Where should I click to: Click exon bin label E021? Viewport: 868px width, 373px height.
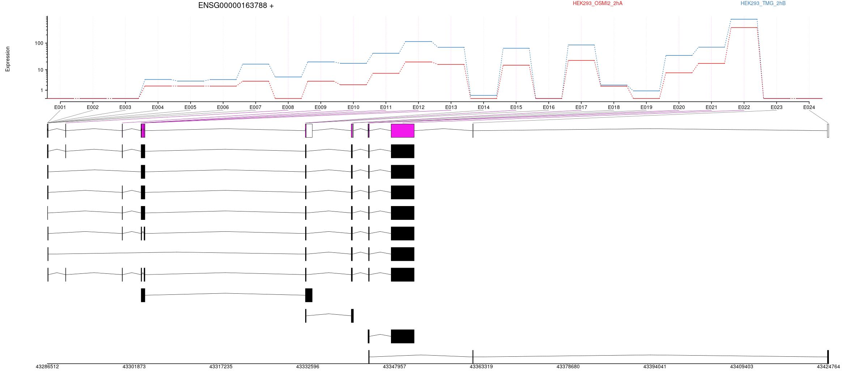(711, 107)
